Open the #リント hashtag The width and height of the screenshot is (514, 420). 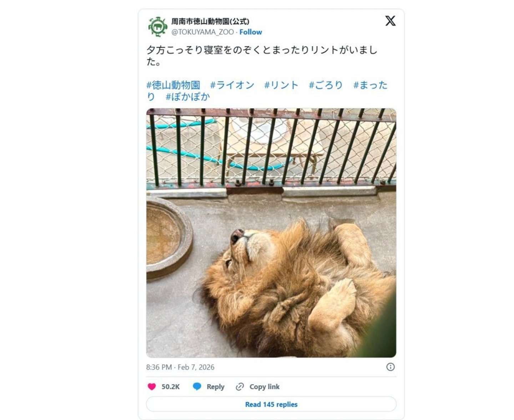click(x=281, y=85)
